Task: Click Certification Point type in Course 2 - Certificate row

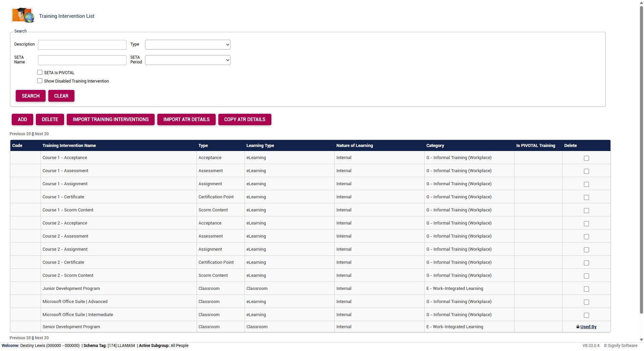Action: [216, 262]
